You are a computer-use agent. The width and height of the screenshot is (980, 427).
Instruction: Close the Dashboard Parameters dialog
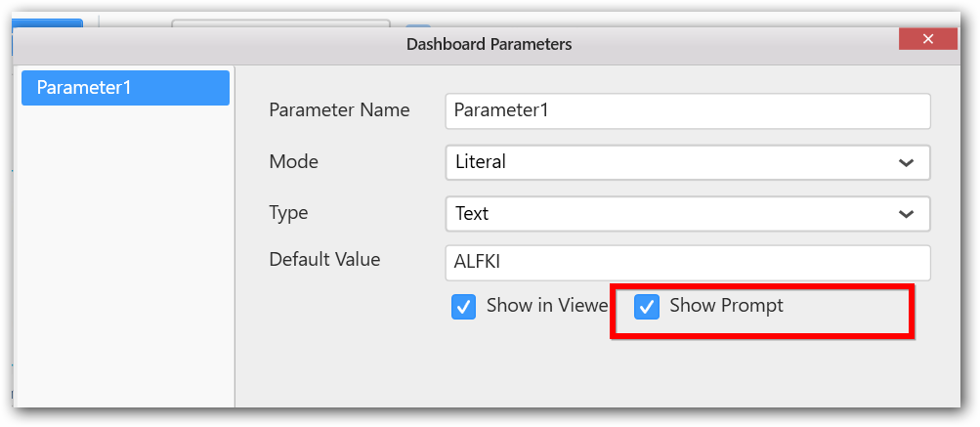tap(928, 39)
